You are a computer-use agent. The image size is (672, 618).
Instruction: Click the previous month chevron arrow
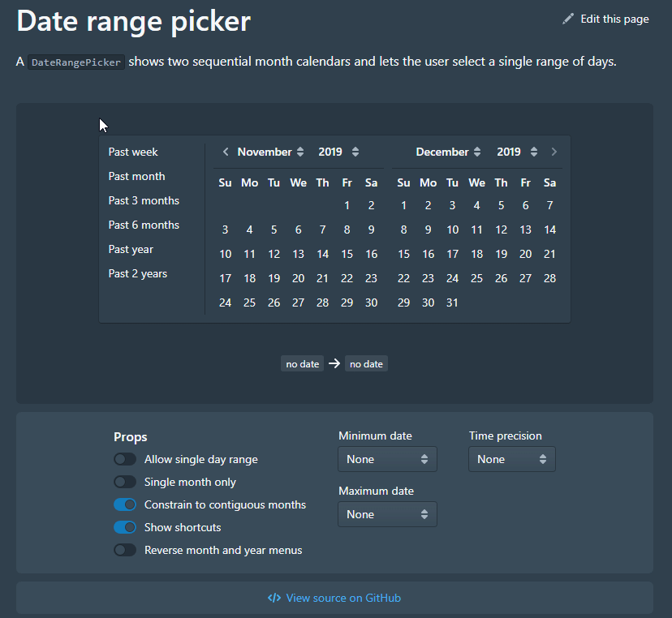[x=226, y=152]
